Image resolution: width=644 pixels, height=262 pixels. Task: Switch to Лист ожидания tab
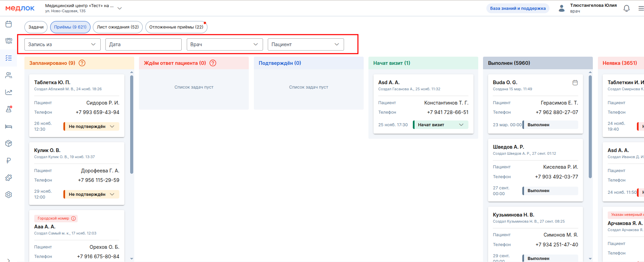coord(118,27)
